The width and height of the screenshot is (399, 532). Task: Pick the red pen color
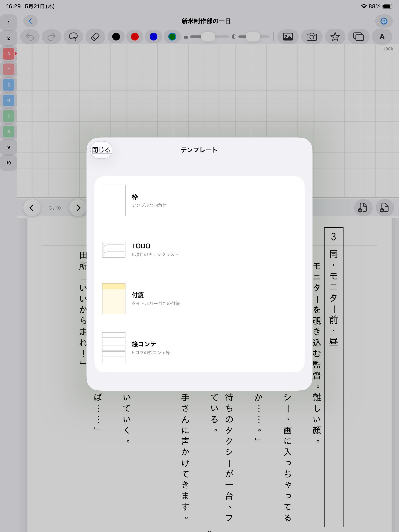(135, 37)
